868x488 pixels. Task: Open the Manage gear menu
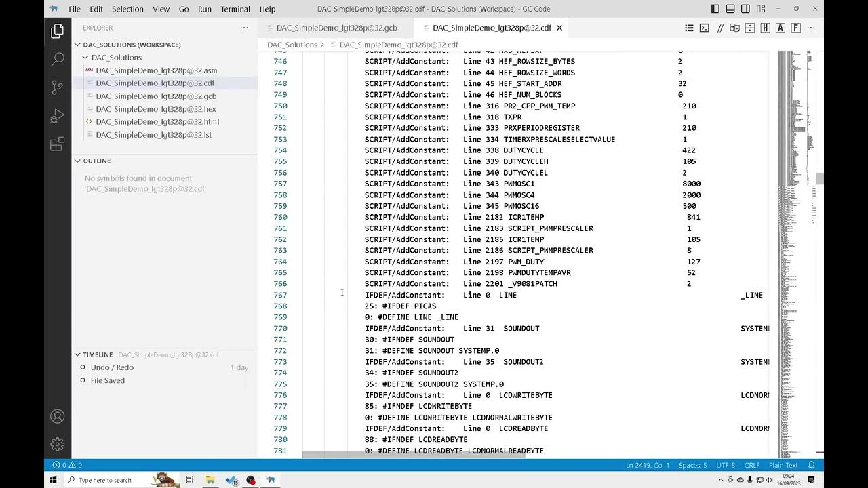[x=58, y=445]
